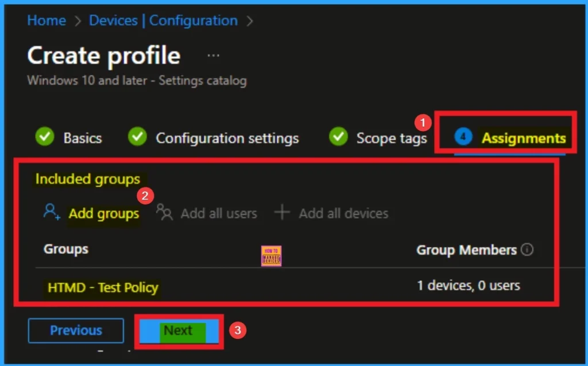Click the Next button
This screenshot has width=588, height=366.
(179, 331)
